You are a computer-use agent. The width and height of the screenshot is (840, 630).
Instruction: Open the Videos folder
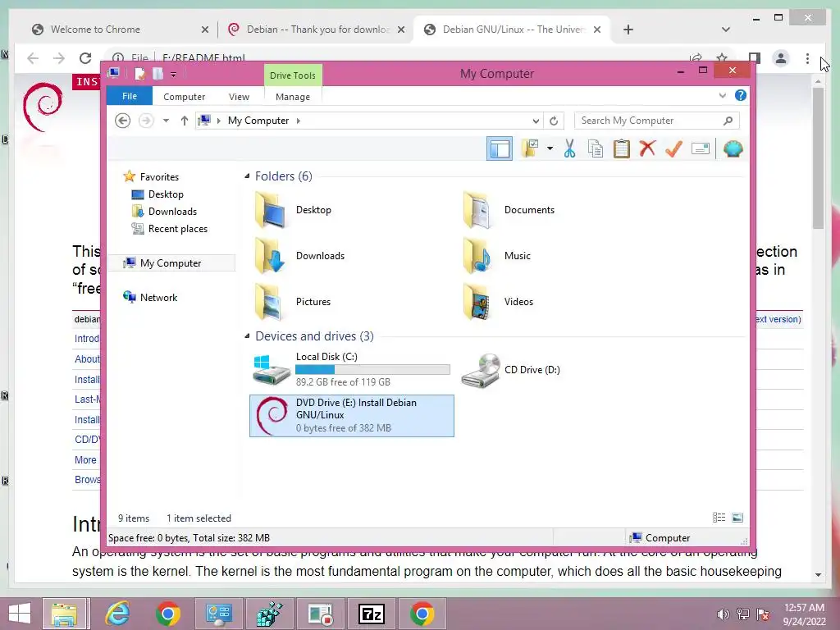click(498, 302)
